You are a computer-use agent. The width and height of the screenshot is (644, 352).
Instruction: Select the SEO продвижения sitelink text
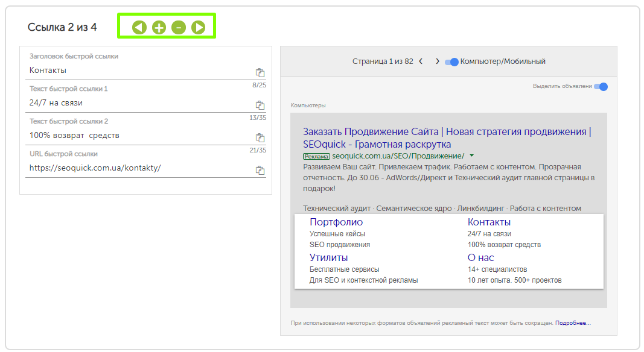tap(340, 245)
